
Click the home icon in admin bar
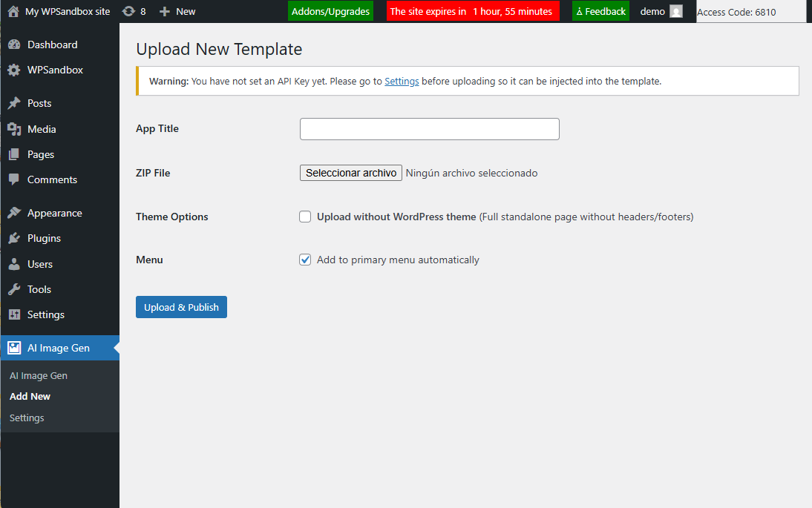[13, 11]
